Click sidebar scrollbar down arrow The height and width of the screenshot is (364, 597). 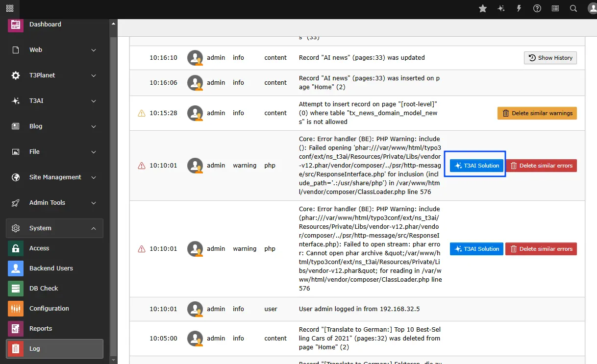114,360
